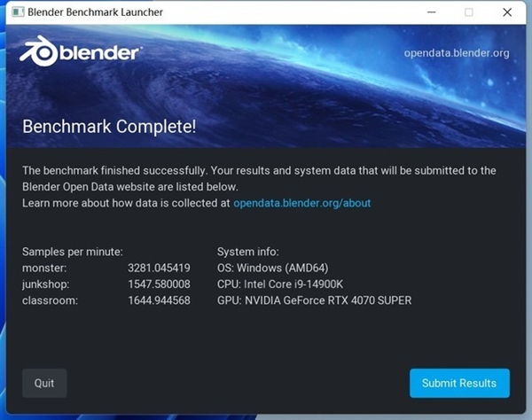Click the Blender Benchmark Launcher title text
This screenshot has width=532, height=420.
[x=97, y=12]
